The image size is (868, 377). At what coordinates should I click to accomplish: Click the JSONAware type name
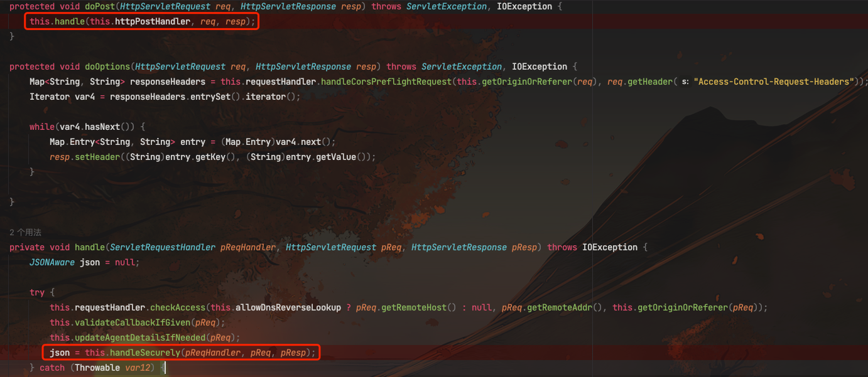pos(52,262)
